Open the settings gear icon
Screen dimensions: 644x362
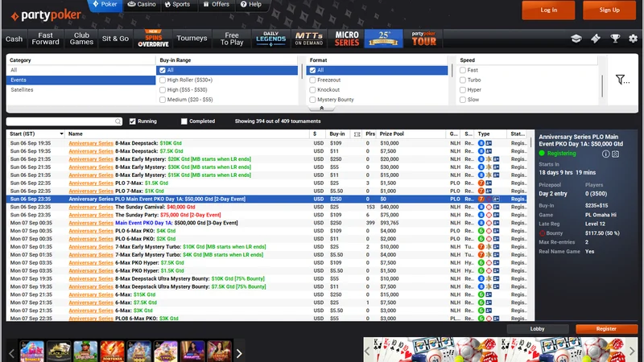pyautogui.click(x=633, y=39)
